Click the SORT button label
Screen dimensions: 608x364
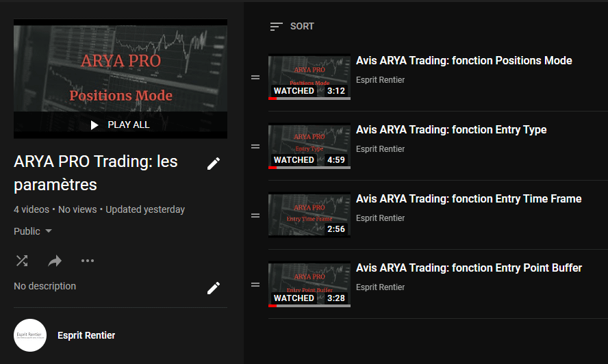click(302, 27)
